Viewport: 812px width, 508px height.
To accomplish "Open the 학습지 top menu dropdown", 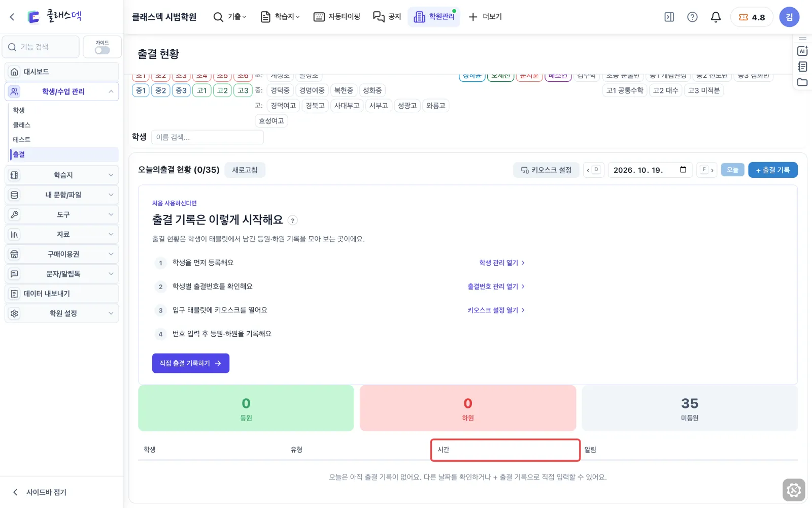I will tap(280, 17).
